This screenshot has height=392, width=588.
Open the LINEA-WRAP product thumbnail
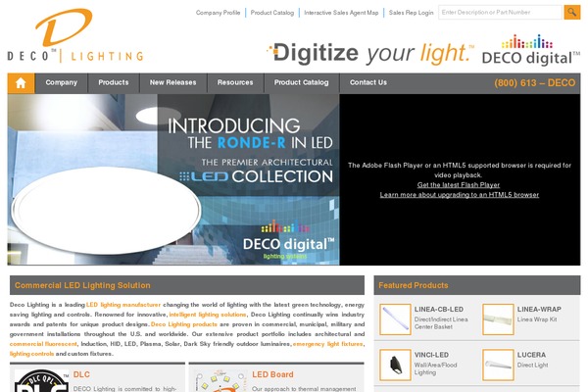click(x=498, y=319)
